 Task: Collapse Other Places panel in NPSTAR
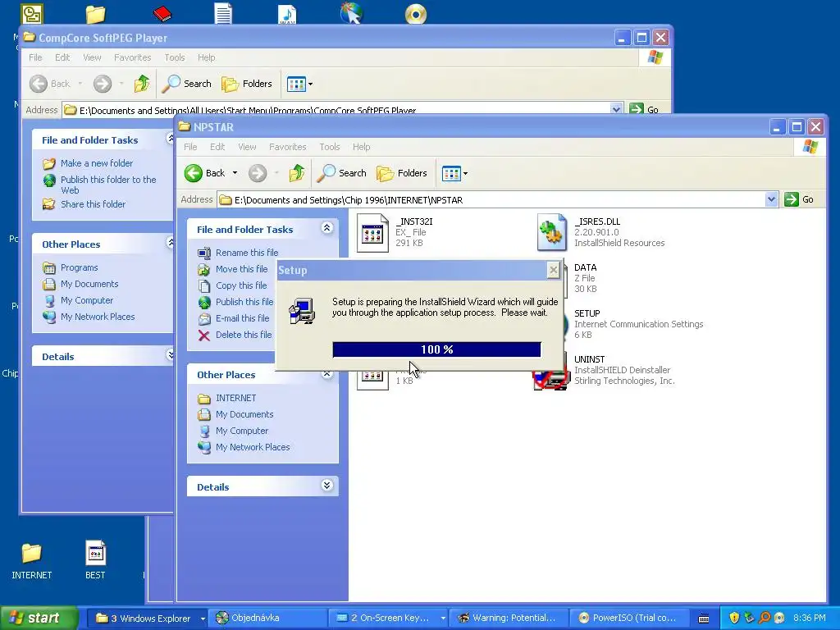point(326,374)
